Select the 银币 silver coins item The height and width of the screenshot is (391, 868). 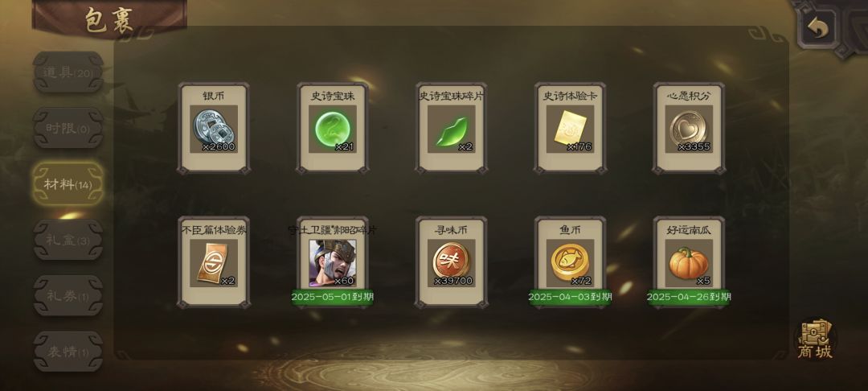tap(214, 128)
